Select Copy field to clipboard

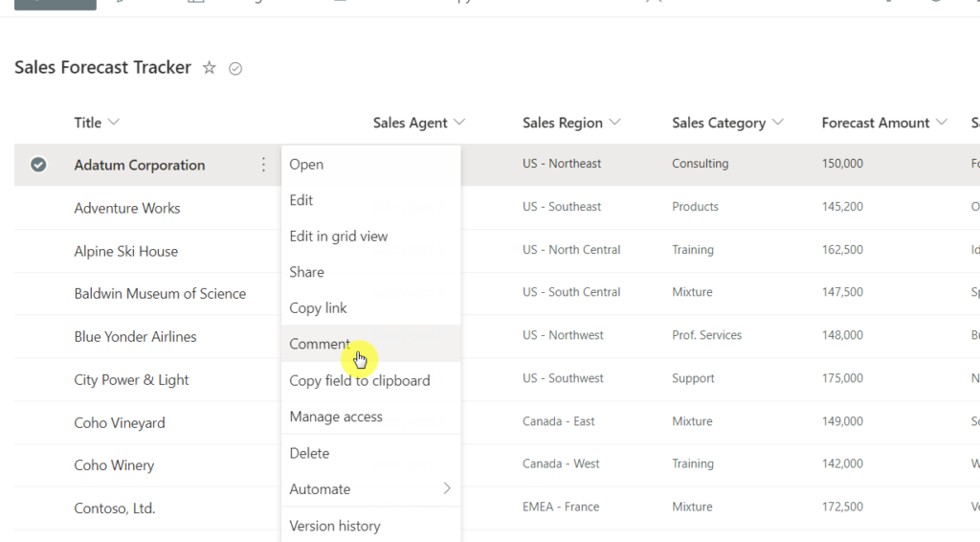coord(371,381)
